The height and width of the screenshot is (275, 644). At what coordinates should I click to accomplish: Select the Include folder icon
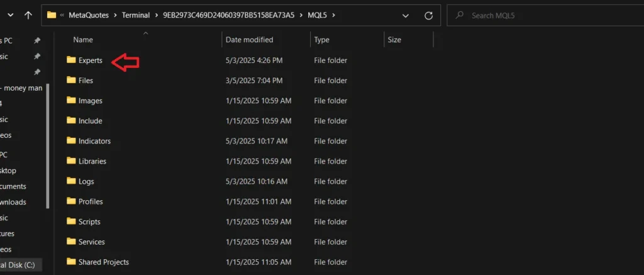[72, 120]
